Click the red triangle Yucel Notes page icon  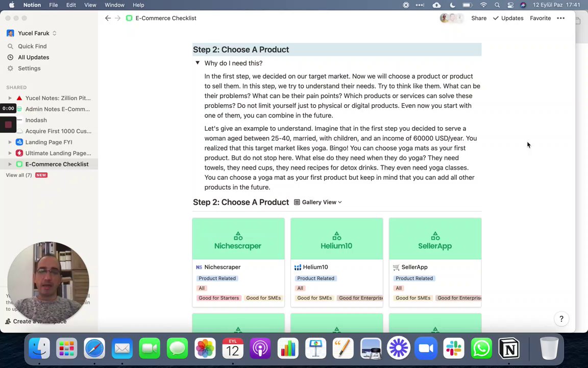19,98
